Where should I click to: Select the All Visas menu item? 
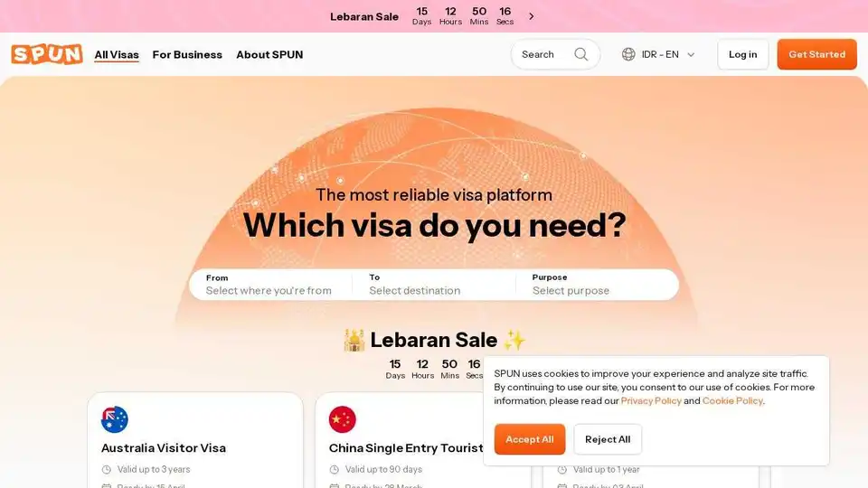[x=117, y=54]
